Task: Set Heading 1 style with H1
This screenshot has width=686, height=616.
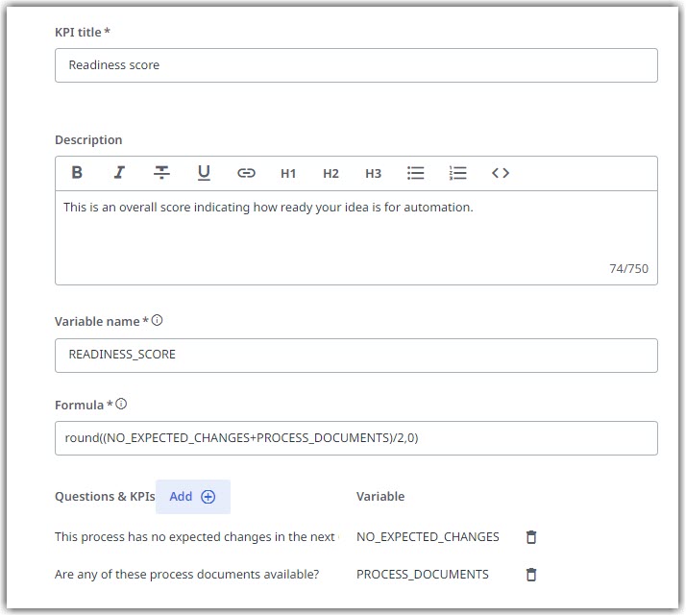Action: click(288, 174)
